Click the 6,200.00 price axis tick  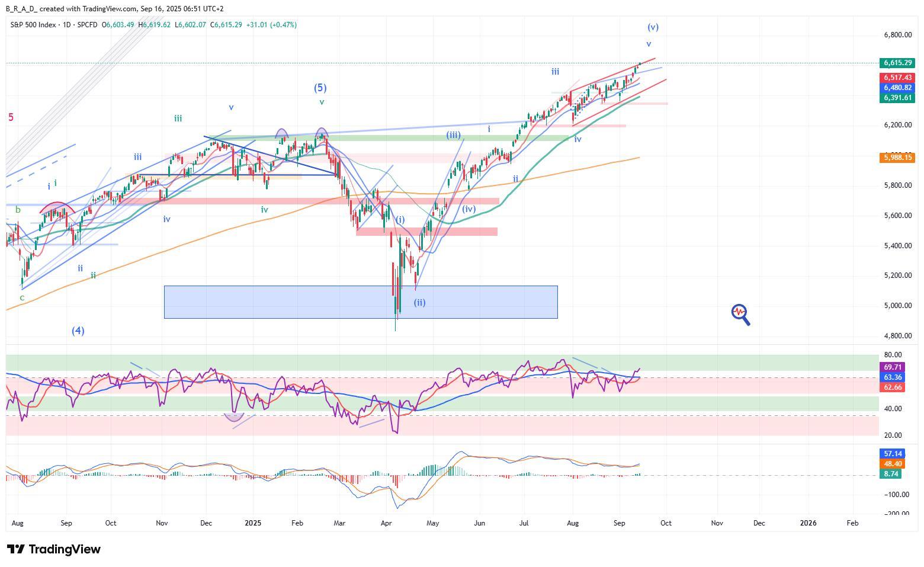897,125
